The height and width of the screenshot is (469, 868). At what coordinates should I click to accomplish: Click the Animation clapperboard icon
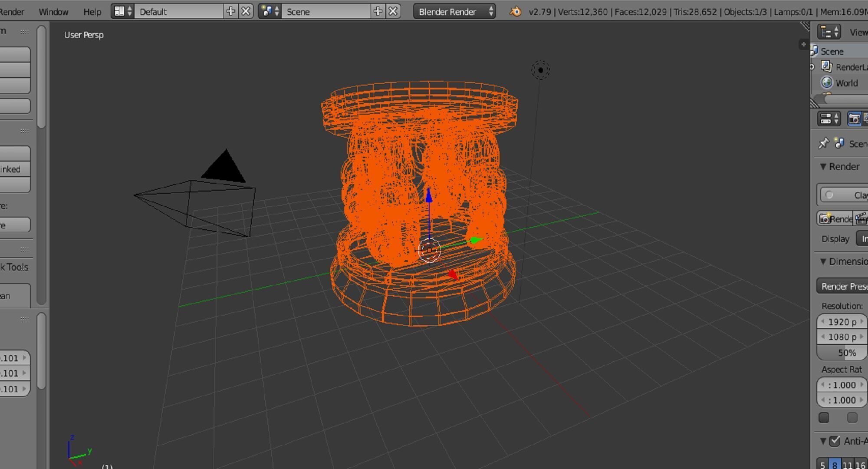(862, 219)
